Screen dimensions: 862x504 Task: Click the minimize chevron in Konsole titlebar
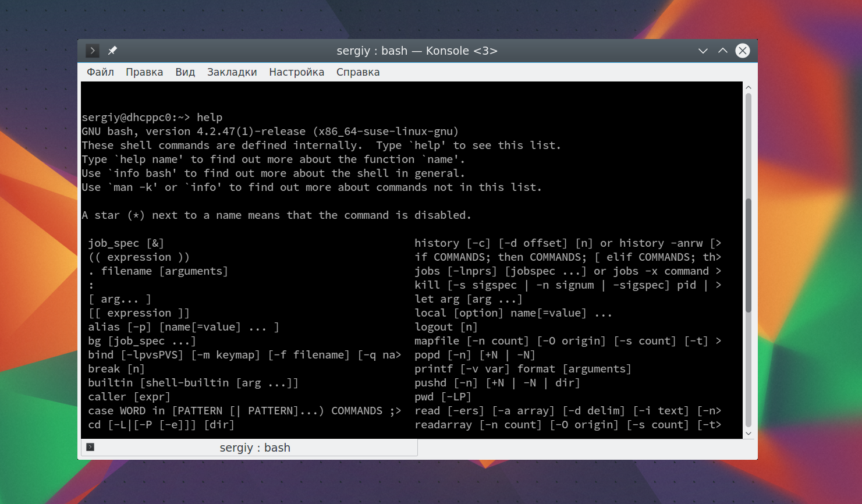pyautogui.click(x=703, y=51)
